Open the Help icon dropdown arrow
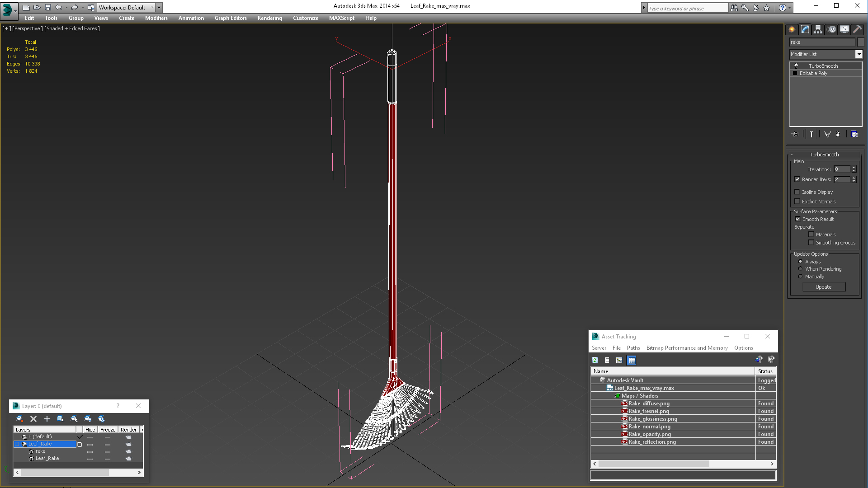 tap(790, 8)
